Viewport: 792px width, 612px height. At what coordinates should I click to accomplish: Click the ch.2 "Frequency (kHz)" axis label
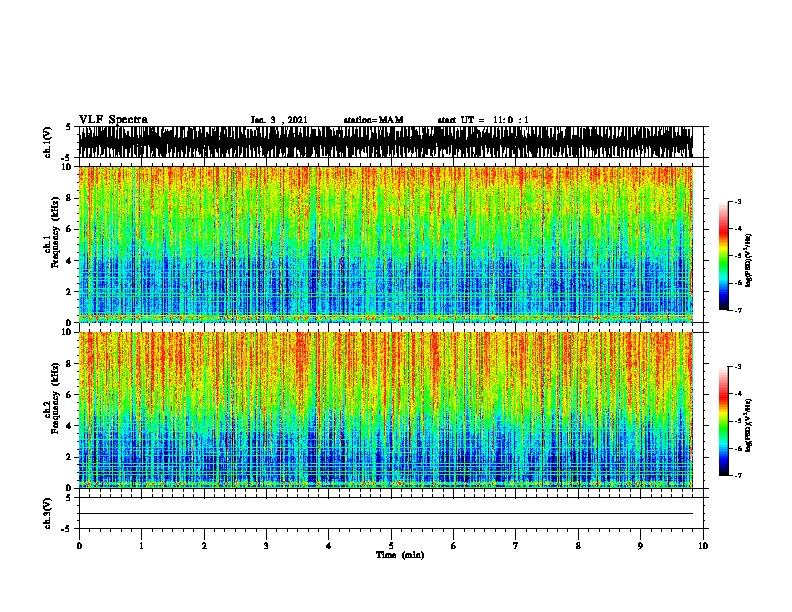(x=55, y=398)
